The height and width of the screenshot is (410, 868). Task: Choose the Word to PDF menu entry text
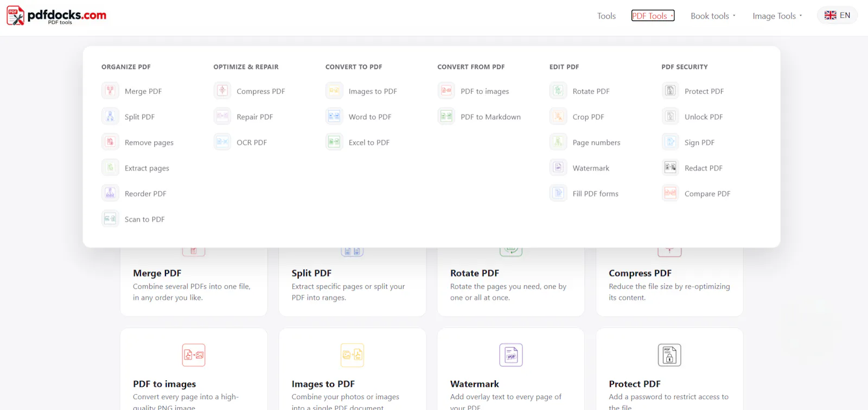click(x=370, y=117)
